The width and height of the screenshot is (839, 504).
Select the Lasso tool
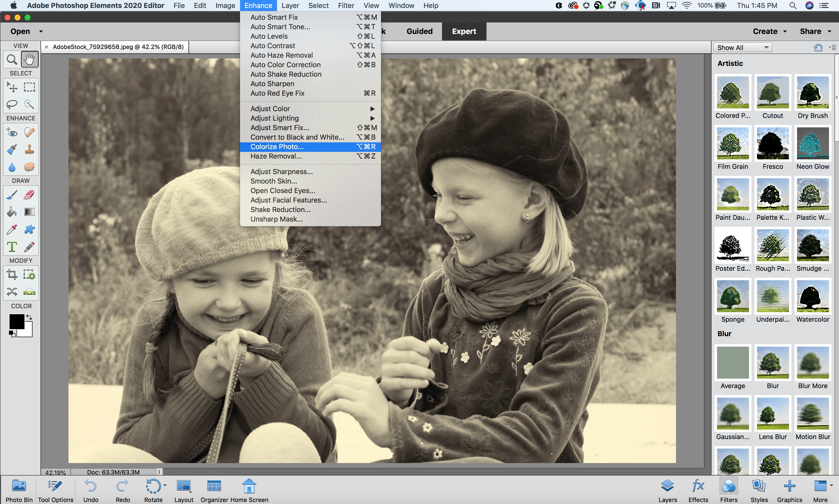click(x=12, y=104)
